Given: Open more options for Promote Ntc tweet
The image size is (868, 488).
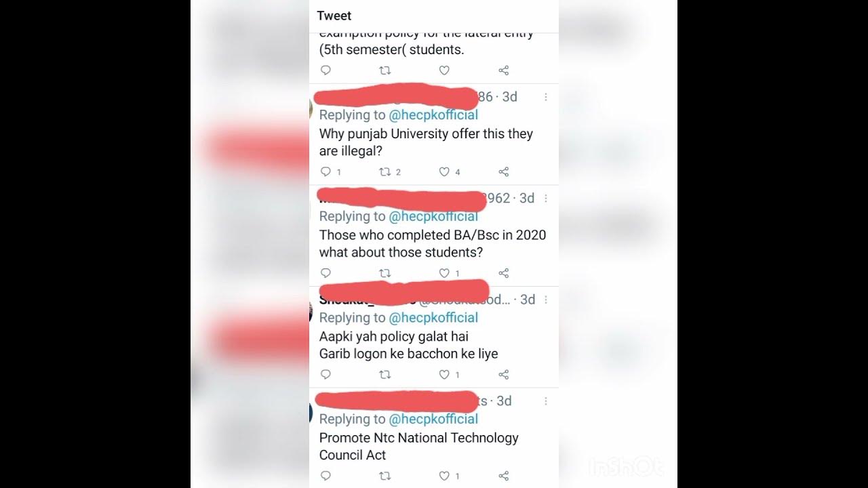Looking at the screenshot, I should tap(546, 401).
